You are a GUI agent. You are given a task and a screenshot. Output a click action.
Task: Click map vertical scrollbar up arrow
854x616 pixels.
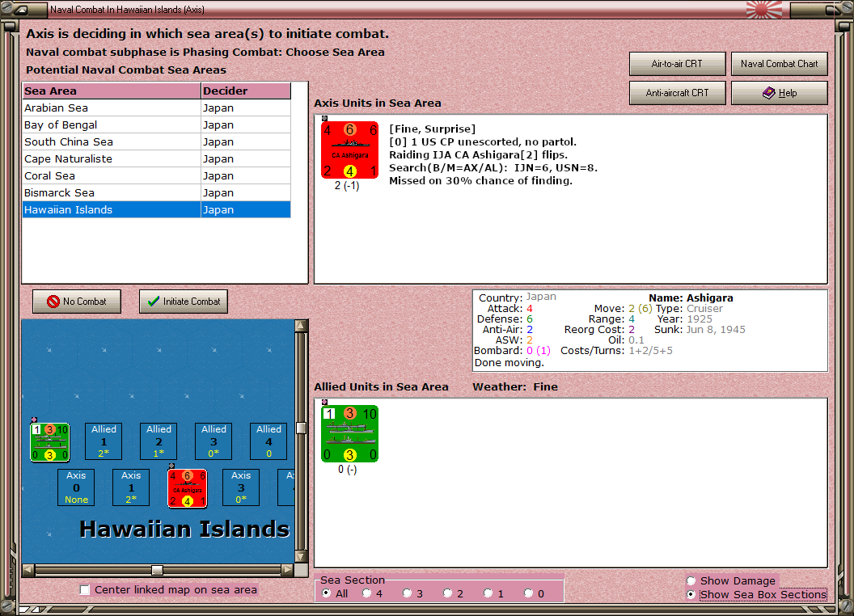[x=301, y=326]
